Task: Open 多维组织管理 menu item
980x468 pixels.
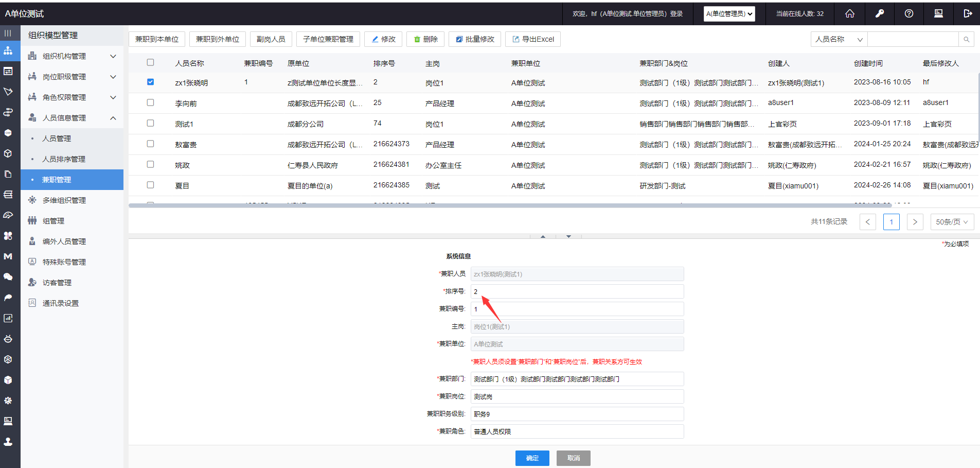Action: point(64,200)
